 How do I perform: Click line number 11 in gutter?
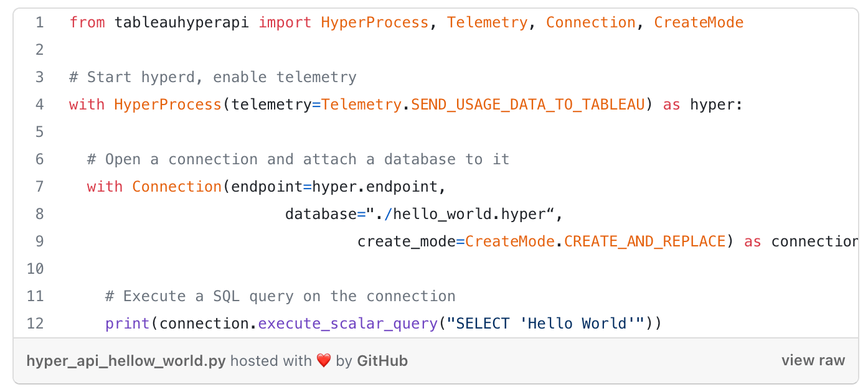pyautogui.click(x=35, y=296)
